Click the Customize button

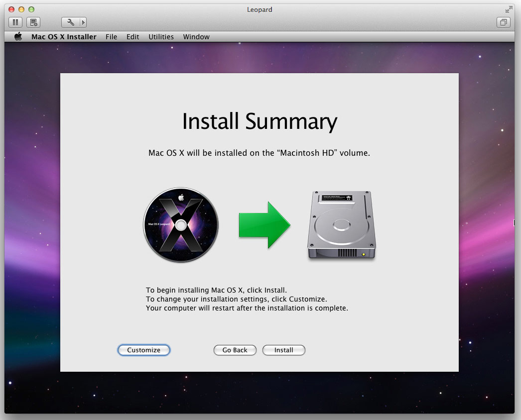pos(143,350)
